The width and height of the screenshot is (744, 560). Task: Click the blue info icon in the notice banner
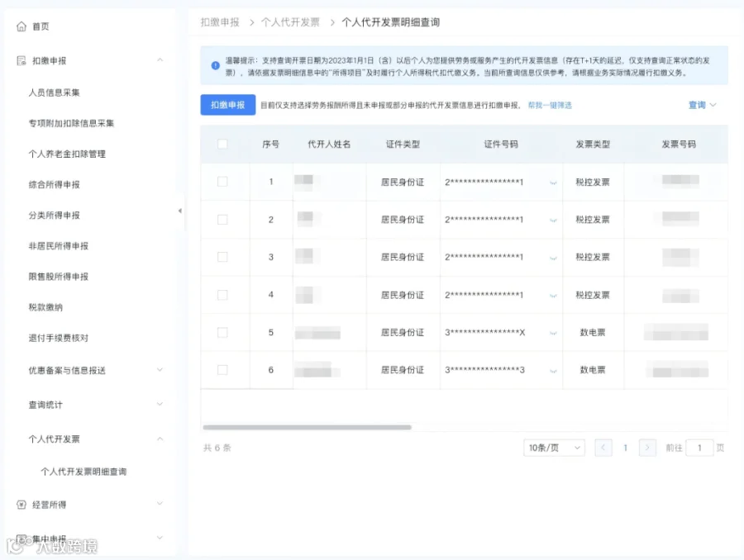click(x=216, y=65)
